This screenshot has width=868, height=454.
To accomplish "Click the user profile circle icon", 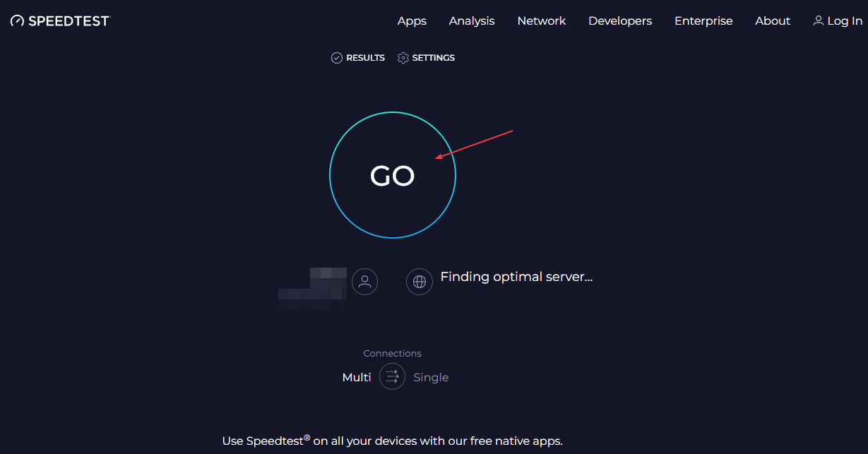I will [364, 282].
